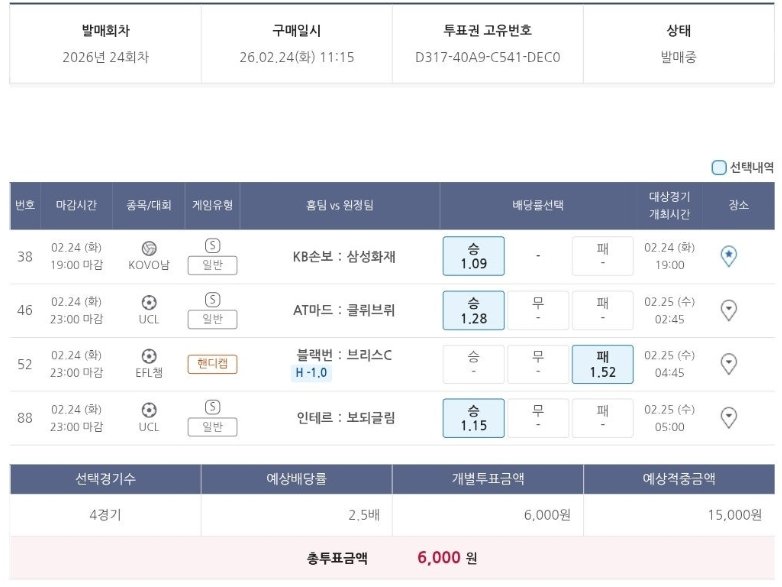The width and height of the screenshot is (782, 587).
Task: Toggle the 선택내역 checkbox
Action: (x=719, y=168)
